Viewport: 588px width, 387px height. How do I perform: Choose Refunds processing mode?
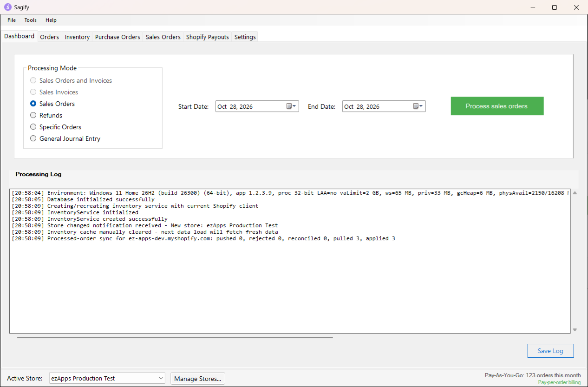[46, 115]
